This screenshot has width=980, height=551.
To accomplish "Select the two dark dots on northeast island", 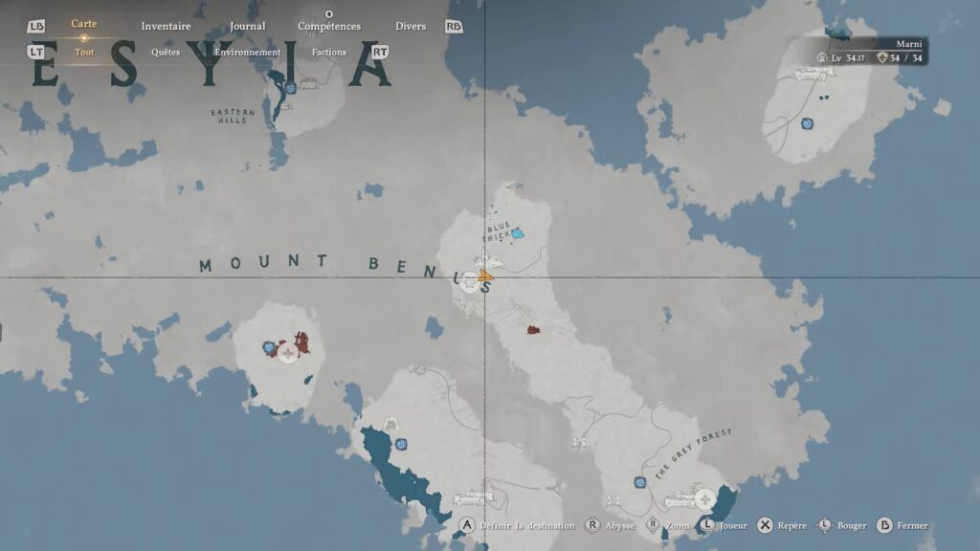I will 824,98.
